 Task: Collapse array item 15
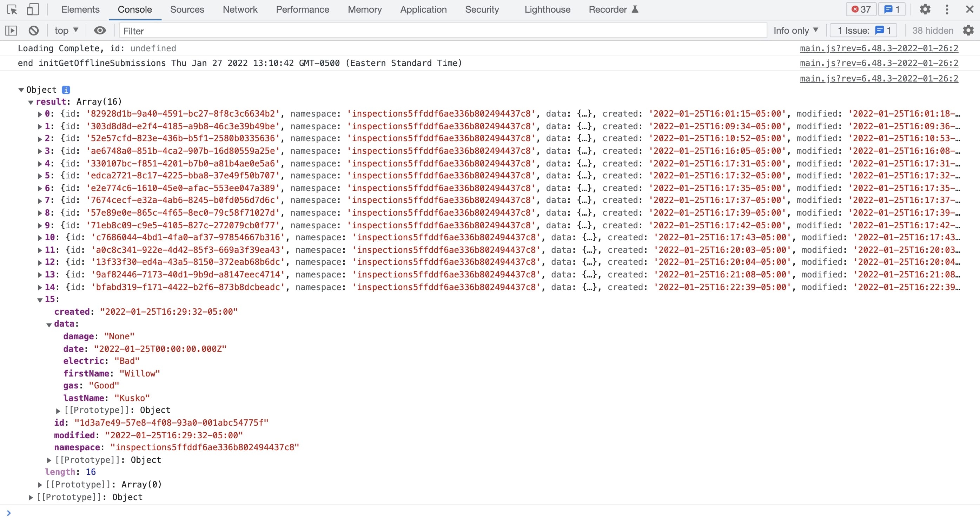click(x=40, y=300)
